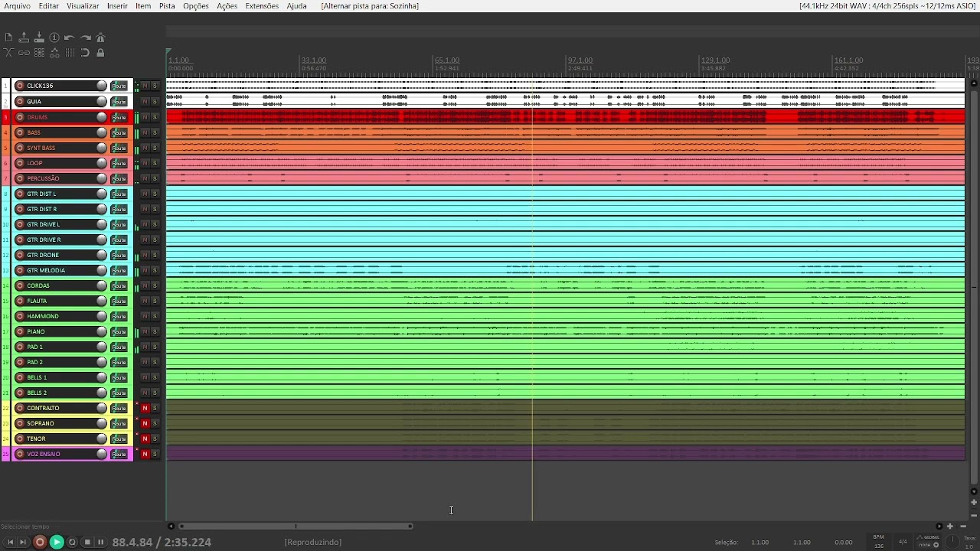The image size is (980, 551).
Task: Open Route button on CORDAS track
Action: pos(119,285)
